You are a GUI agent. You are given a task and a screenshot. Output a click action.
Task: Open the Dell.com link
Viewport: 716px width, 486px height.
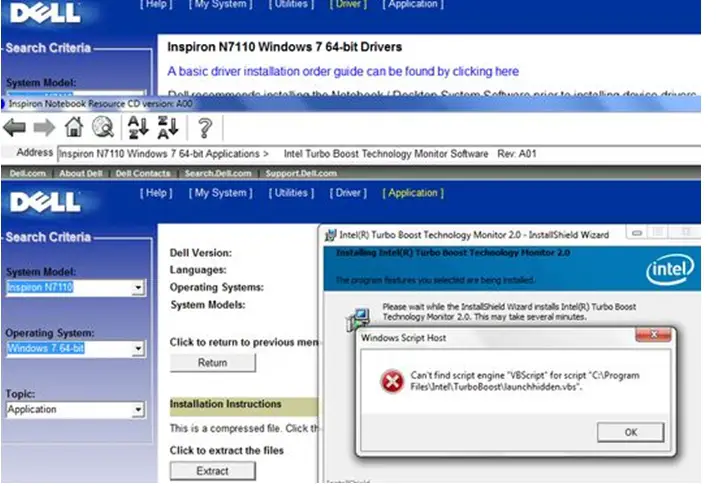pyautogui.click(x=27, y=174)
